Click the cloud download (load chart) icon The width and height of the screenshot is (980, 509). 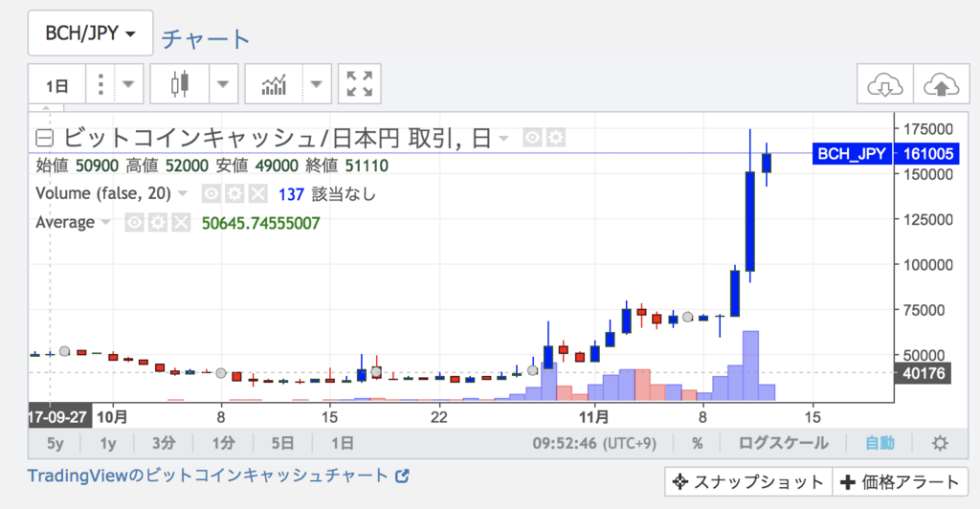click(885, 84)
